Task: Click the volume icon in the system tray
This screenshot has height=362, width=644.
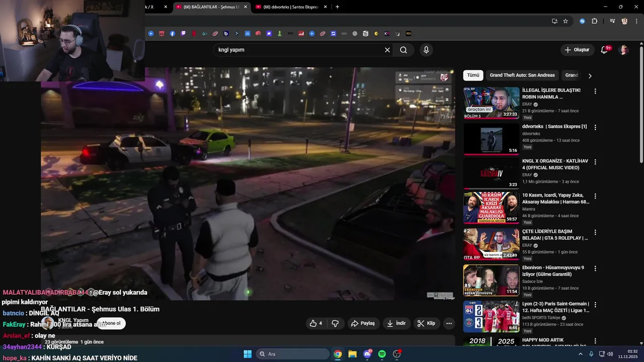Action: tap(610, 354)
